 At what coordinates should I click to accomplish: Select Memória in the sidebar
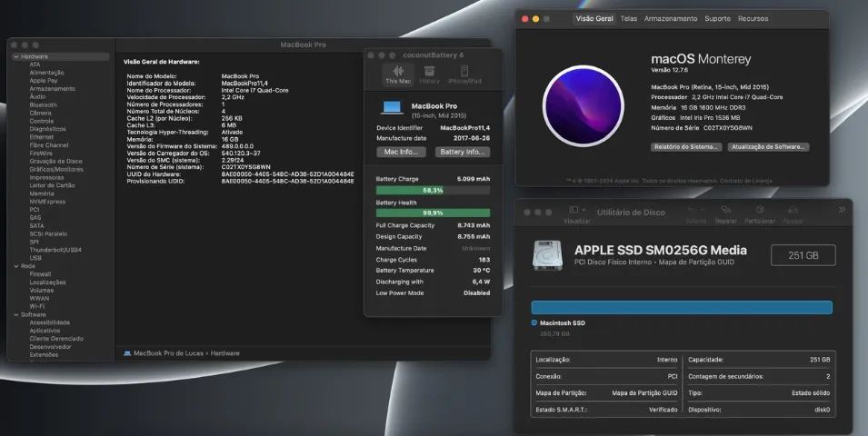42,193
